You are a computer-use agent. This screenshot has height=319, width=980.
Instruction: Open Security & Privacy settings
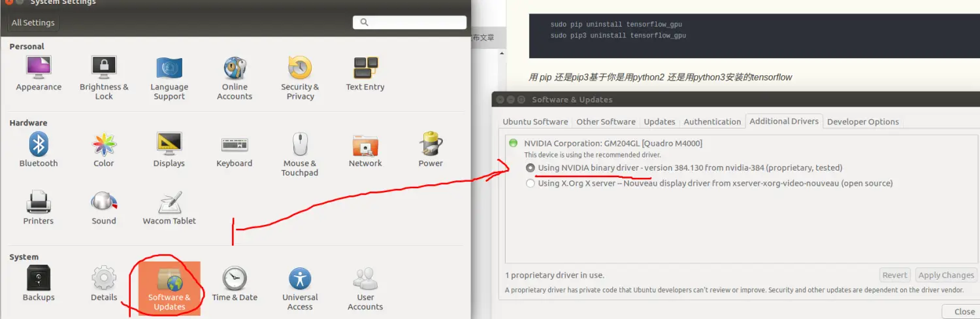(x=300, y=78)
